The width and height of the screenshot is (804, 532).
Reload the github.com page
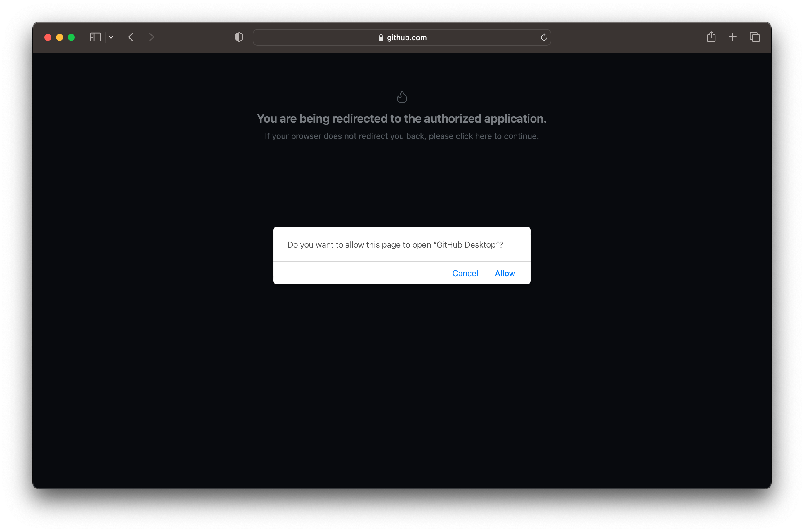pyautogui.click(x=544, y=37)
